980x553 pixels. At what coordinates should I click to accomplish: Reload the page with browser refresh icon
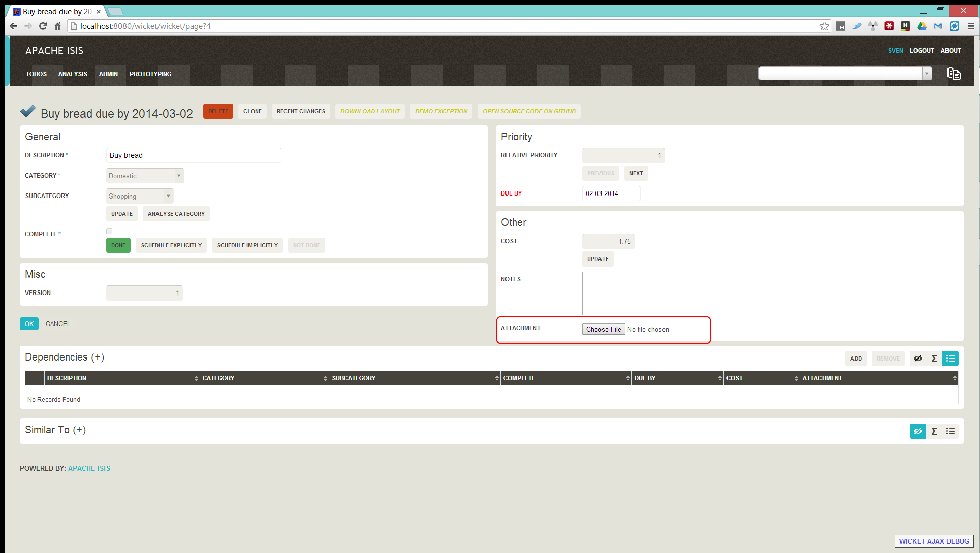[x=43, y=26]
